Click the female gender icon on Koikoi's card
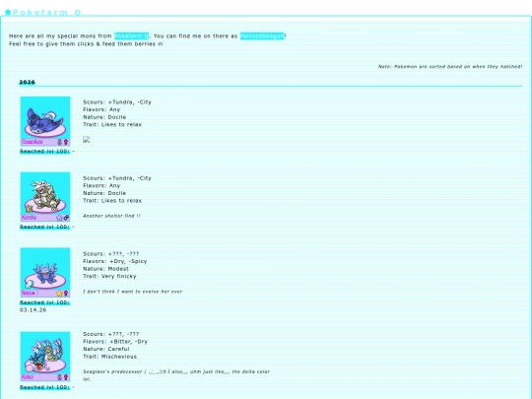Viewport: 532px width, 399px height. point(66,377)
